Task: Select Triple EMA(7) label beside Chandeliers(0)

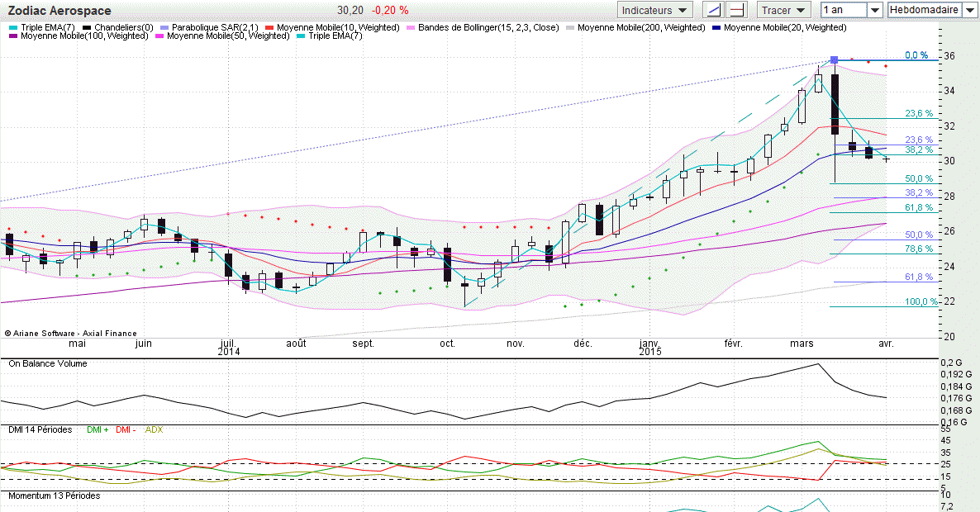Action: [47, 27]
